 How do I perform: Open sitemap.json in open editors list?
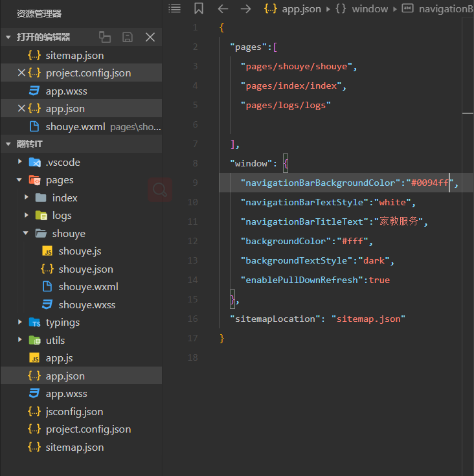pyautogui.click(x=81, y=55)
